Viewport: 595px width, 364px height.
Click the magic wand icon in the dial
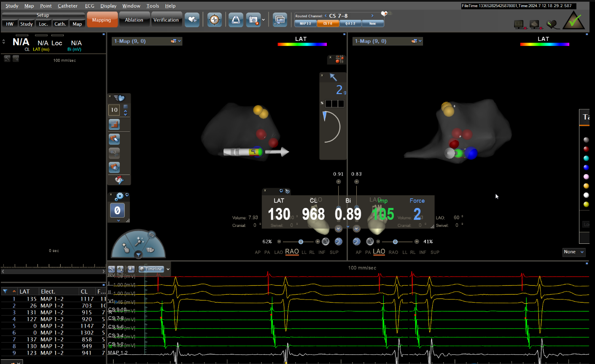[x=139, y=241]
